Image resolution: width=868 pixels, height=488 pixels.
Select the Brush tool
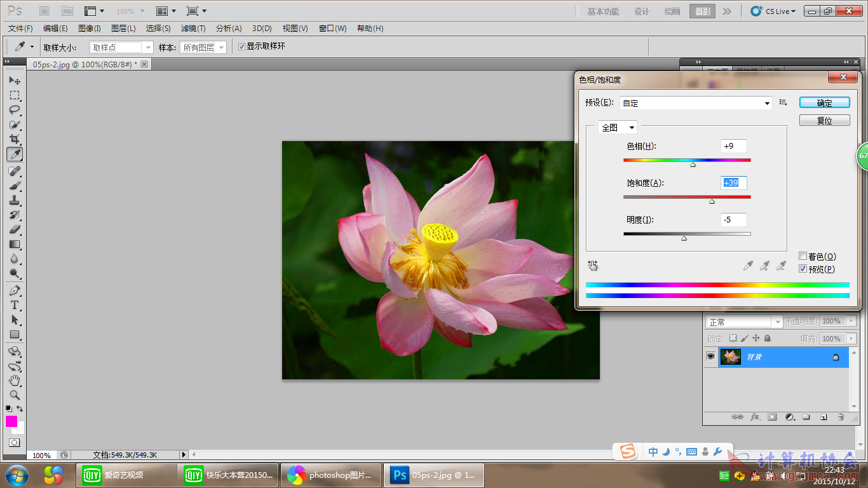[15, 186]
